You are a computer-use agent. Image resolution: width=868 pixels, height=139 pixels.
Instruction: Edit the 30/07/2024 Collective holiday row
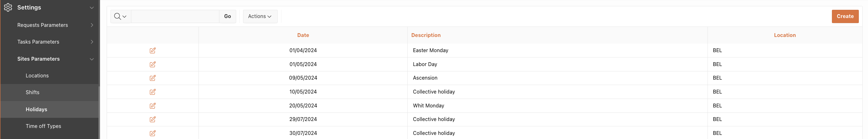click(x=153, y=133)
